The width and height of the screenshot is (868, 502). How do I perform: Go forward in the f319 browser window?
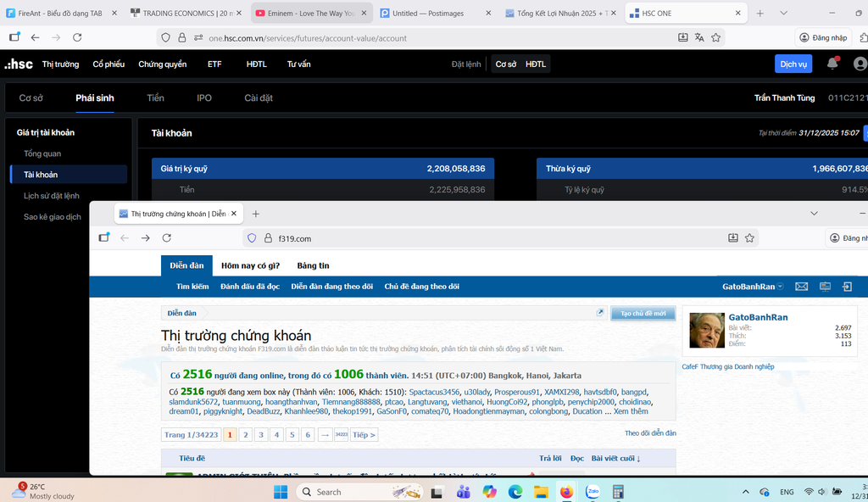[x=146, y=237]
